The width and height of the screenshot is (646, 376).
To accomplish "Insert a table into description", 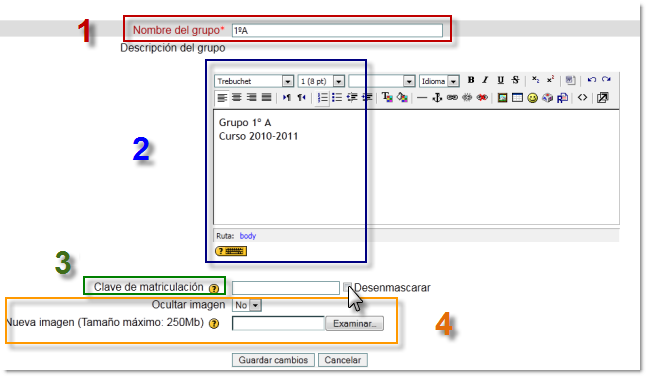I will [517, 98].
